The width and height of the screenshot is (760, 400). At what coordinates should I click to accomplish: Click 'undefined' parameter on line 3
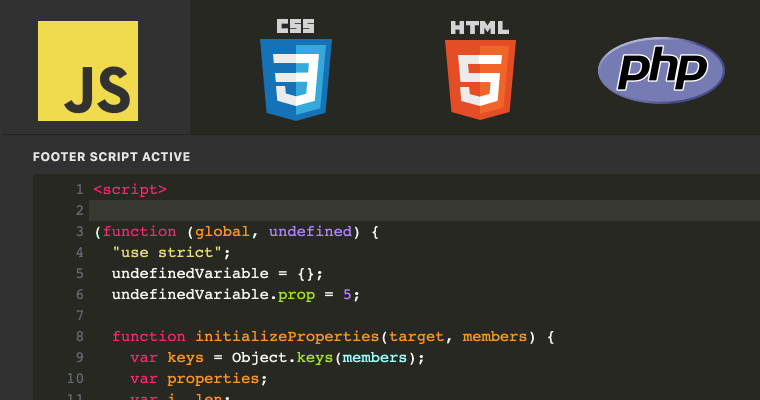click(310, 232)
